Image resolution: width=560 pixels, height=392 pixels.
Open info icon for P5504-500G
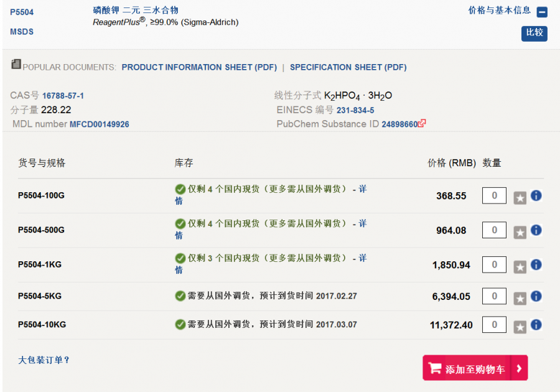(536, 230)
